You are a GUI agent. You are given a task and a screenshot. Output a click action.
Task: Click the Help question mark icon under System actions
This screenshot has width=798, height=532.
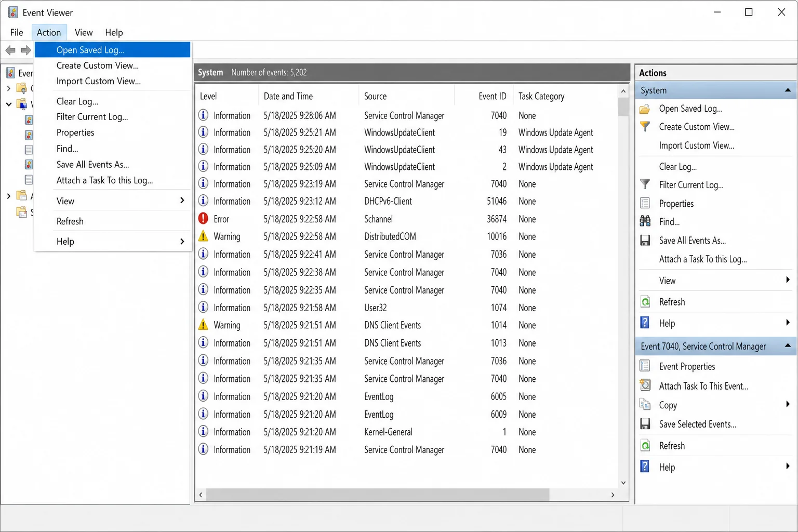click(645, 323)
